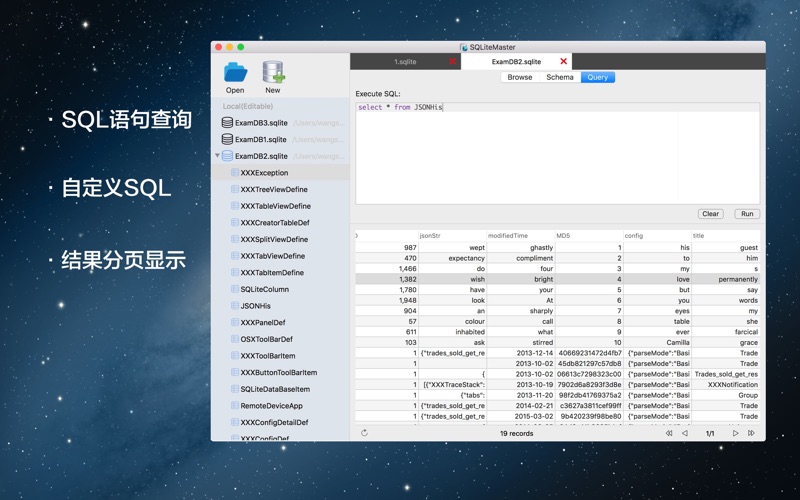Open the XXXButtonToolBarItem table
Screen dimensions: 800x500
tap(279, 372)
